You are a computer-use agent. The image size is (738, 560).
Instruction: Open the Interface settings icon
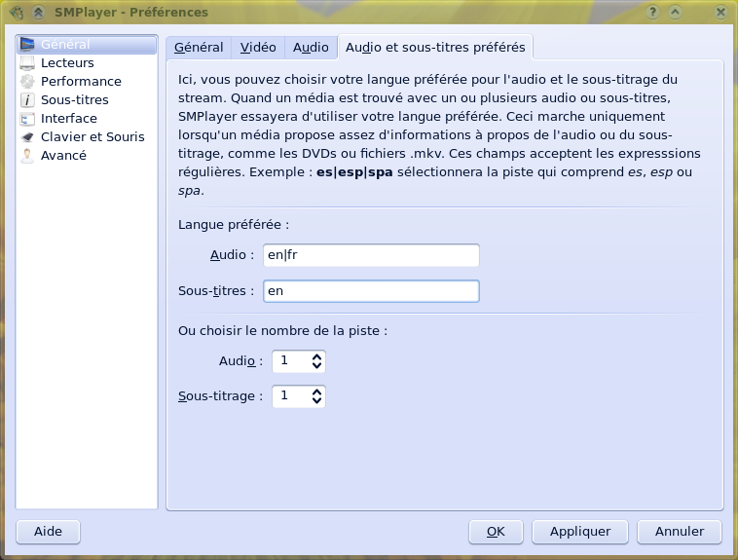coord(28,119)
